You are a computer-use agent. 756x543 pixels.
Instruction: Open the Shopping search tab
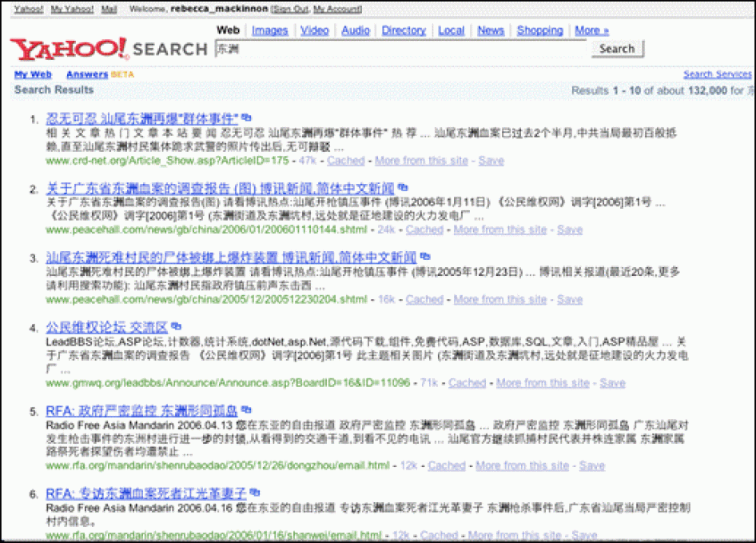coord(539,30)
